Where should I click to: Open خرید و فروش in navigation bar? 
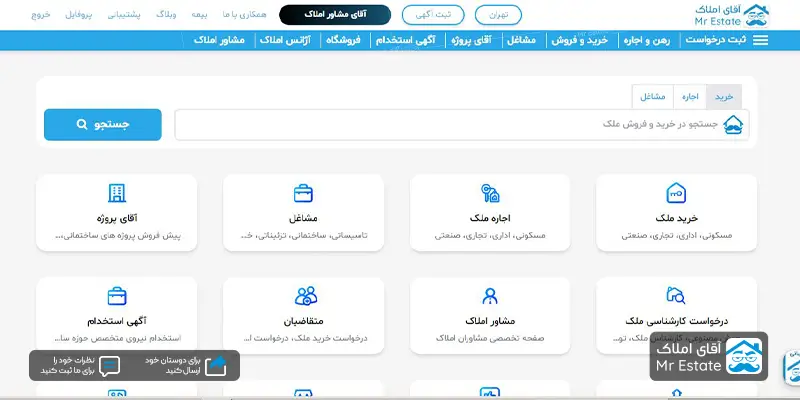pyautogui.click(x=580, y=40)
